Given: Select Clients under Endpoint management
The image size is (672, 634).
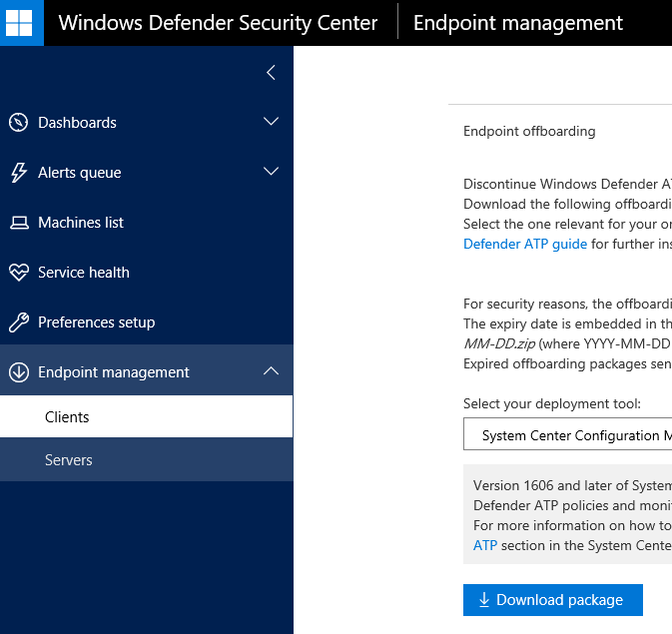Looking at the screenshot, I should [x=67, y=417].
